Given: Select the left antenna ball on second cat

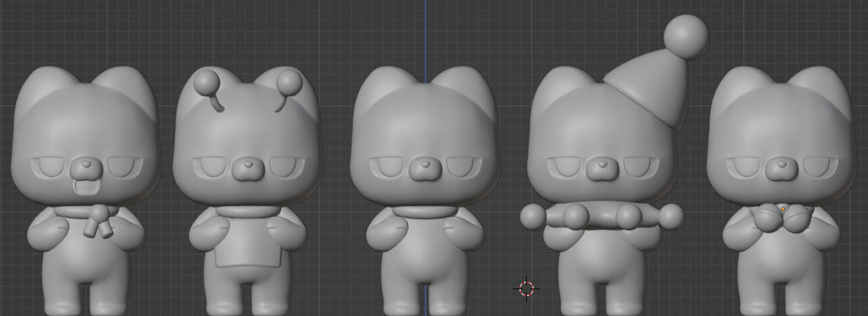Looking at the screenshot, I should tap(206, 82).
